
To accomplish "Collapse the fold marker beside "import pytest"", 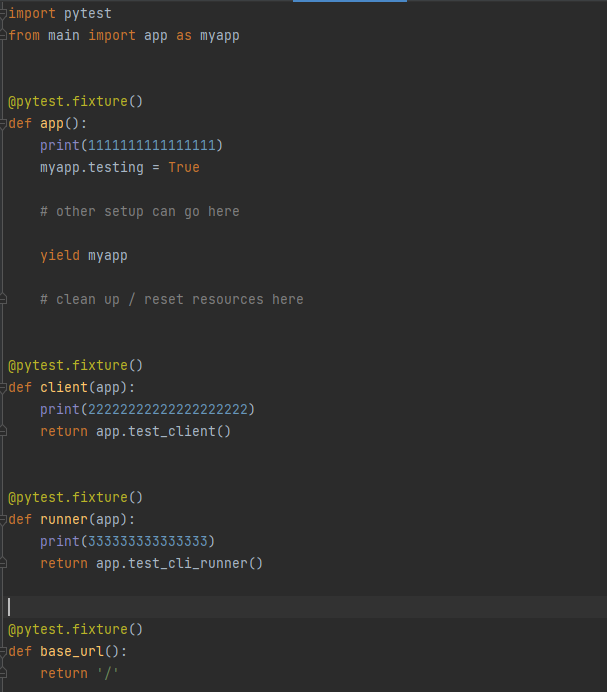I will [x=3, y=14].
